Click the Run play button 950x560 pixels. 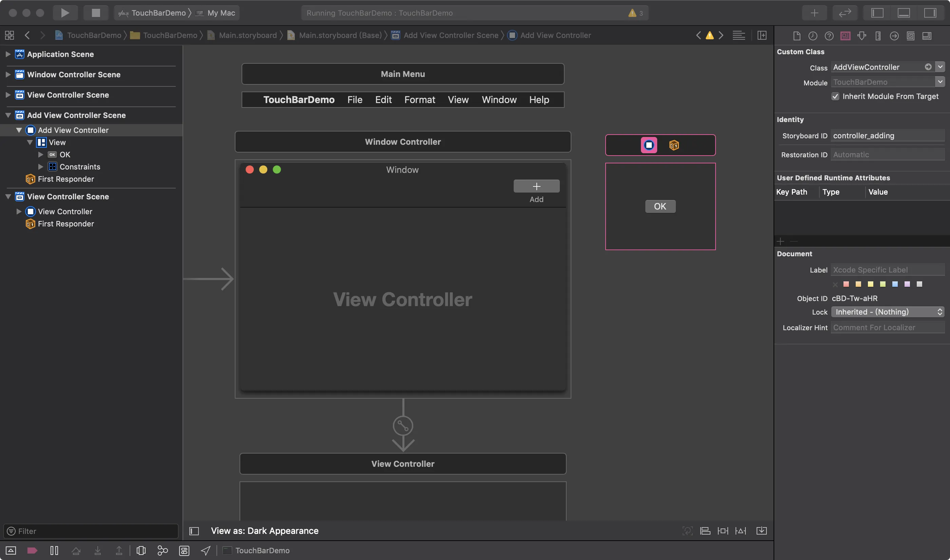[x=65, y=13]
